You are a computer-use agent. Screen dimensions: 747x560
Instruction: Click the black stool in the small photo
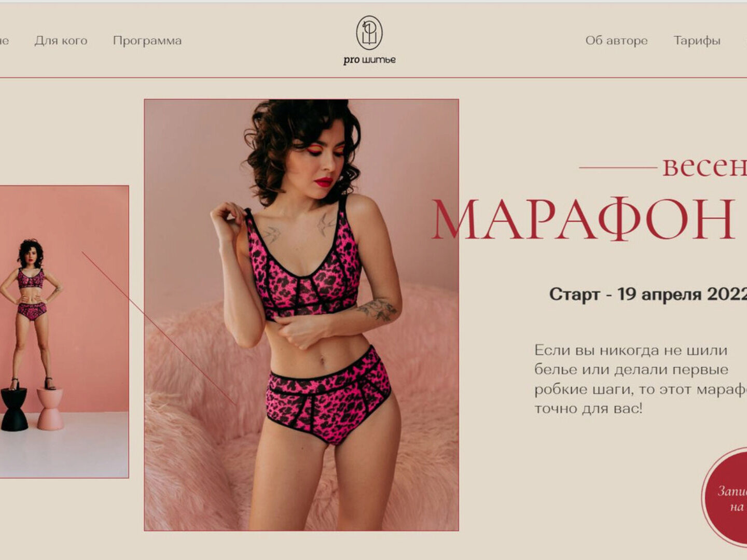[x=14, y=409]
